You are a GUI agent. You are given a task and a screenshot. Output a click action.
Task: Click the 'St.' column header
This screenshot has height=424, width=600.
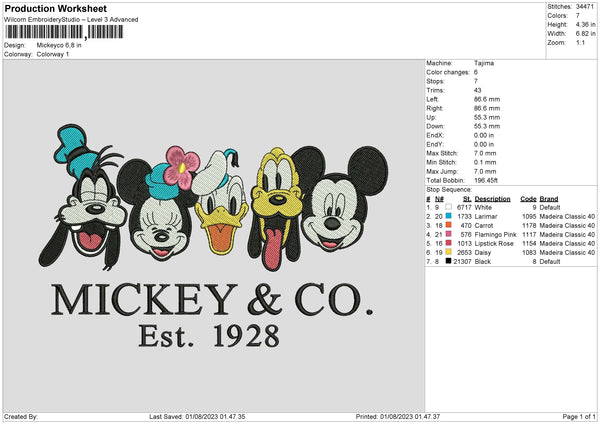click(467, 199)
